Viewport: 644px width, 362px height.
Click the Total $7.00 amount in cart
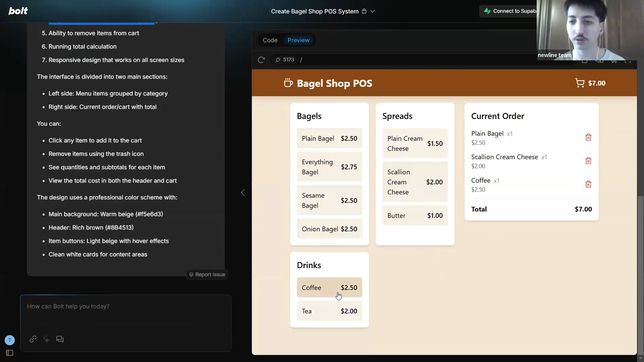tap(583, 209)
